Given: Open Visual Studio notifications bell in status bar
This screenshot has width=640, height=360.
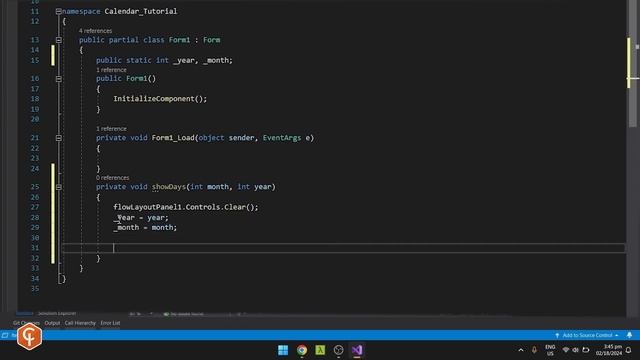Looking at the screenshot, I should point(629,335).
